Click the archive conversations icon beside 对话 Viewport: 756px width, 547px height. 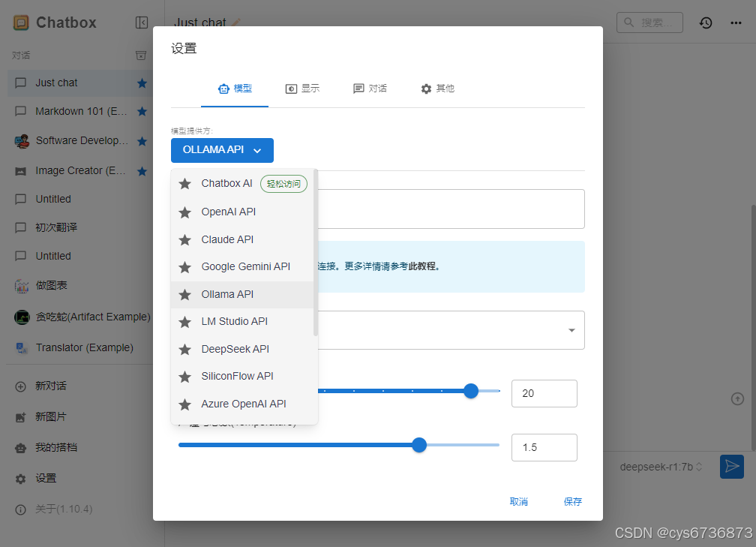click(141, 56)
